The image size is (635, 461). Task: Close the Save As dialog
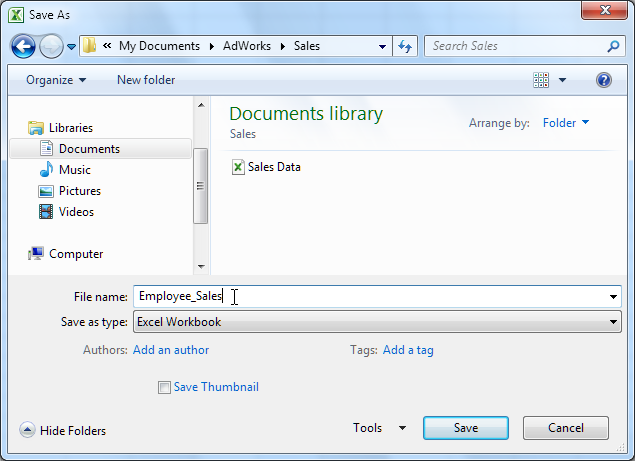605,10
